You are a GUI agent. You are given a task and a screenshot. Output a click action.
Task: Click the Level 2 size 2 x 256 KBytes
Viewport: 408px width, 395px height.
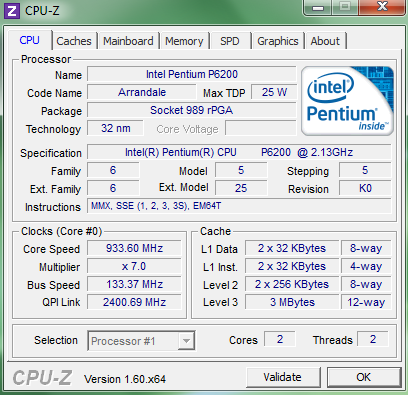click(292, 284)
